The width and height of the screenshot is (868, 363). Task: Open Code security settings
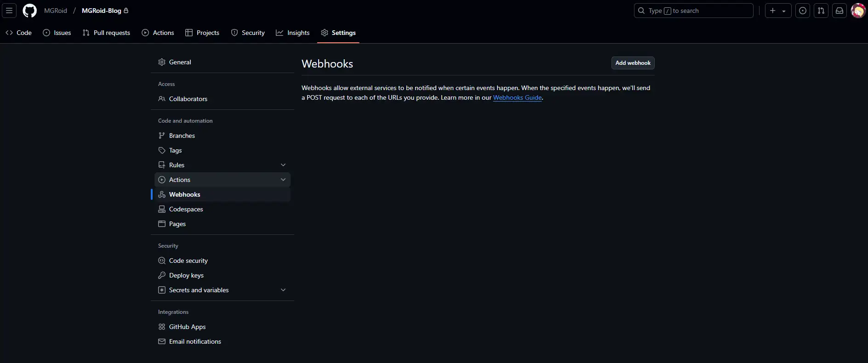(x=223, y=261)
